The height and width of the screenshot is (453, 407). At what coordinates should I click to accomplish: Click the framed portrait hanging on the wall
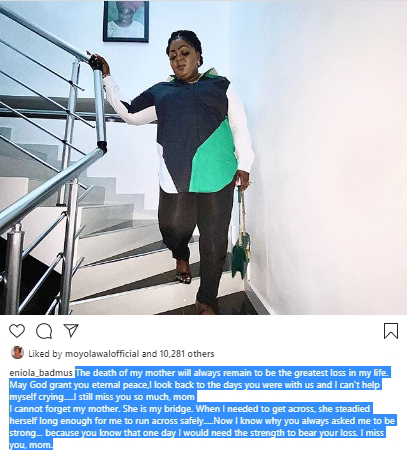click(126, 21)
